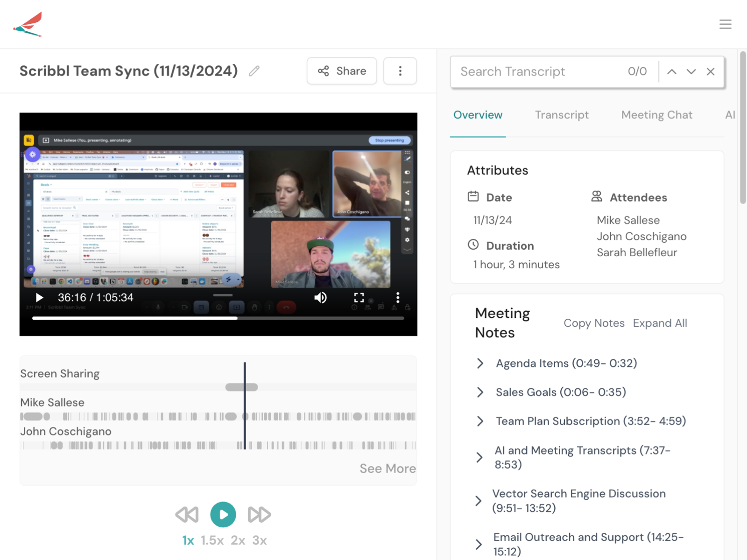Go to previous search result

tap(671, 71)
